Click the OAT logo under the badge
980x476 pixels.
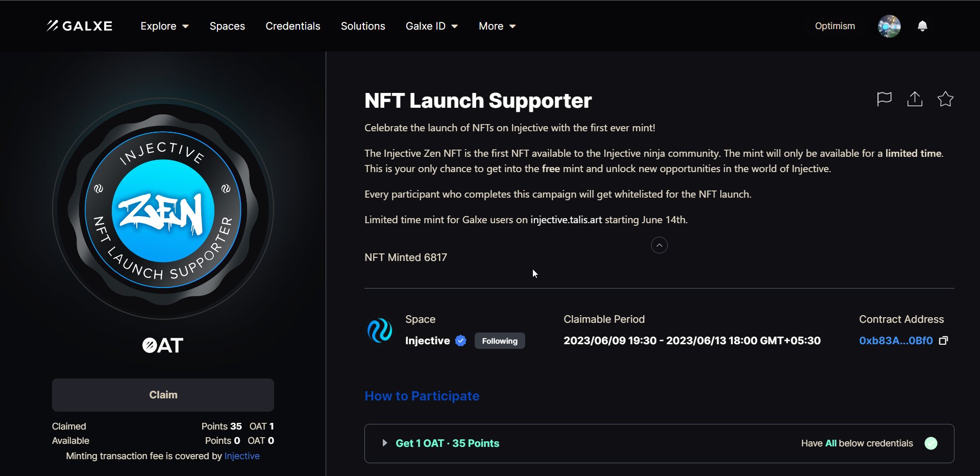pyautogui.click(x=163, y=345)
